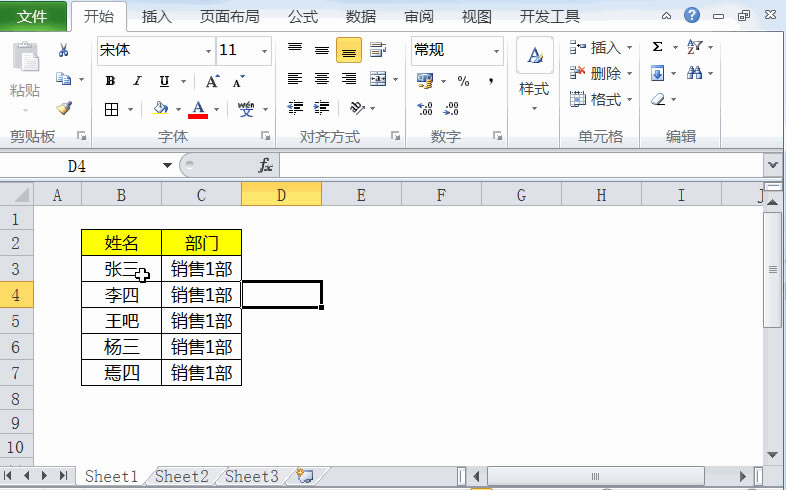Click the Copy icon

(63, 79)
